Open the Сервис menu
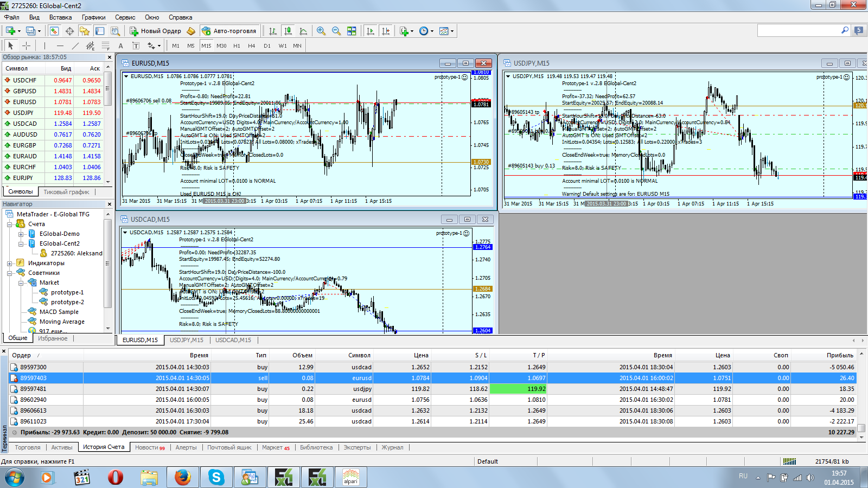Screen dimensions: 868x488 125,17
